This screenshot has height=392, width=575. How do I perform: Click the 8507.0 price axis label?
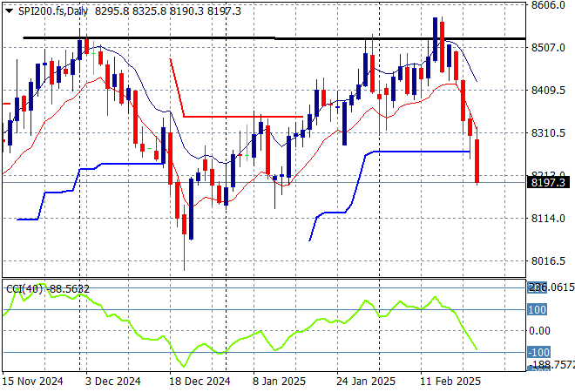[x=548, y=48]
